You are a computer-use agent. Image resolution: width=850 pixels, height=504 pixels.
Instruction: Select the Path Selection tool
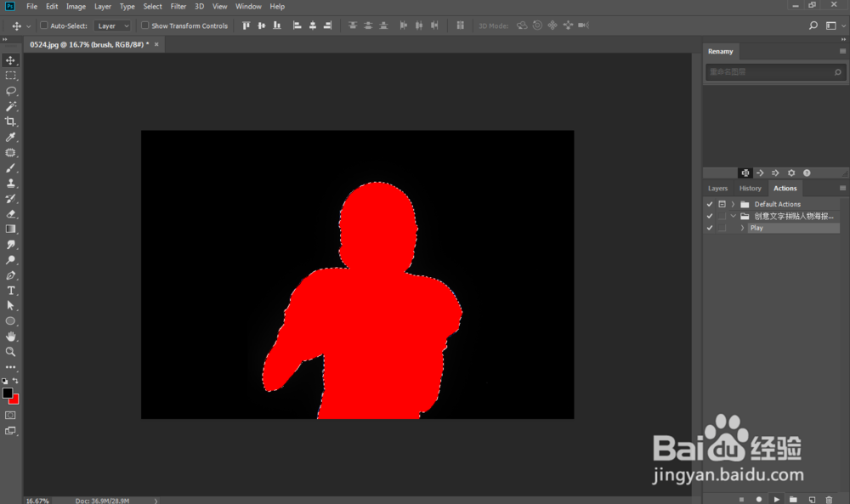[10, 306]
